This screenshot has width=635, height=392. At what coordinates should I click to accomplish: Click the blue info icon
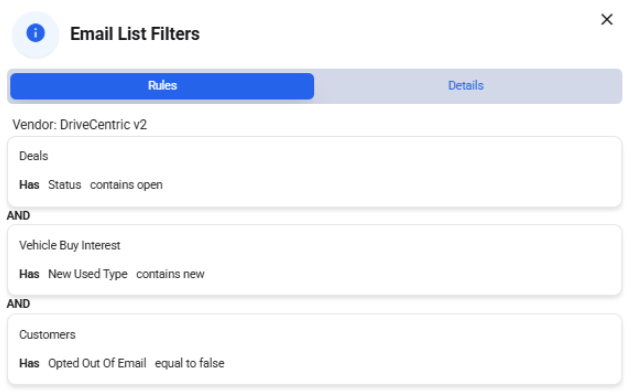click(x=35, y=33)
